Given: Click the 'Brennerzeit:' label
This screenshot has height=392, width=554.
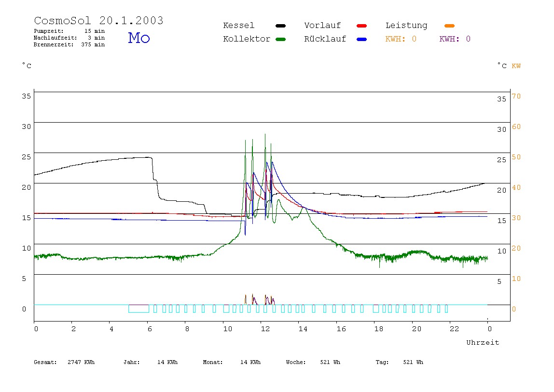Looking at the screenshot, I should 54,44.
